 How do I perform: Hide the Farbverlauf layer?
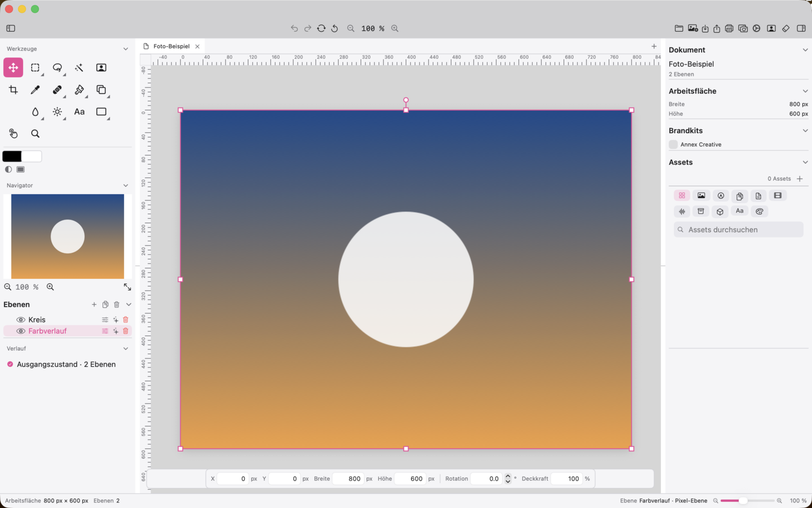click(21, 331)
